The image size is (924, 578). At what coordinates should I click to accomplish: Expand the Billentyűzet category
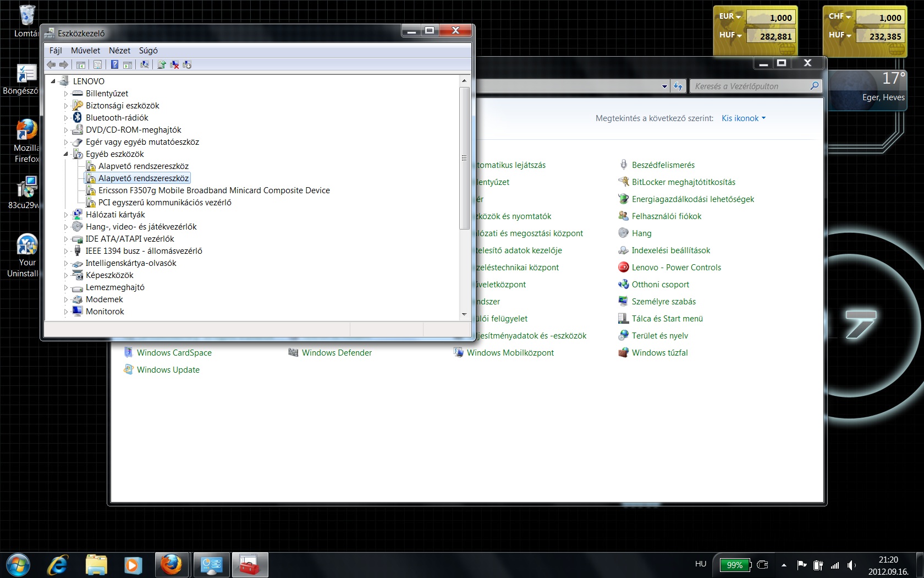tap(66, 94)
